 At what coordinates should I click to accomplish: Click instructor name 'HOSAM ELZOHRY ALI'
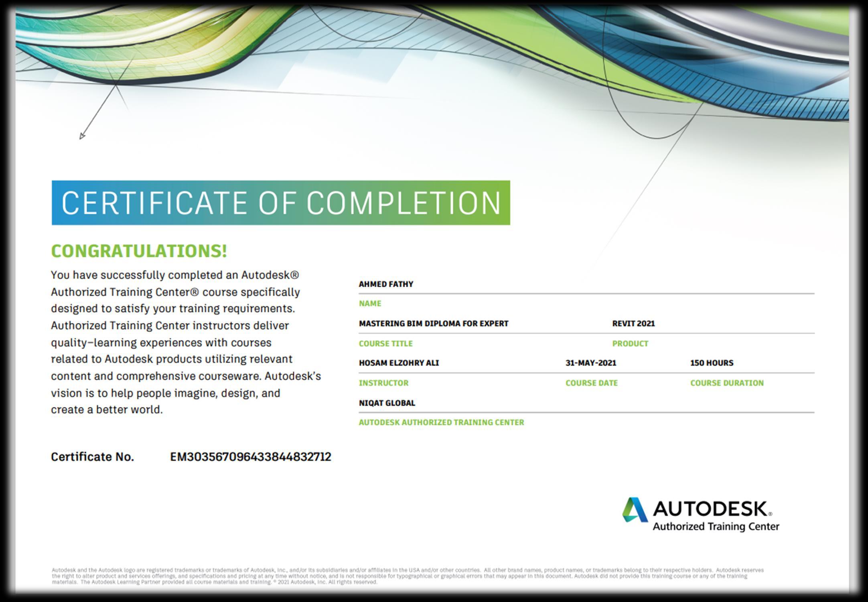tap(399, 363)
